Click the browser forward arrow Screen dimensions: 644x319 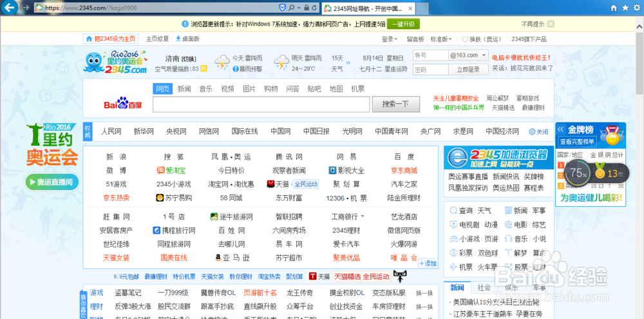[x=26, y=8]
